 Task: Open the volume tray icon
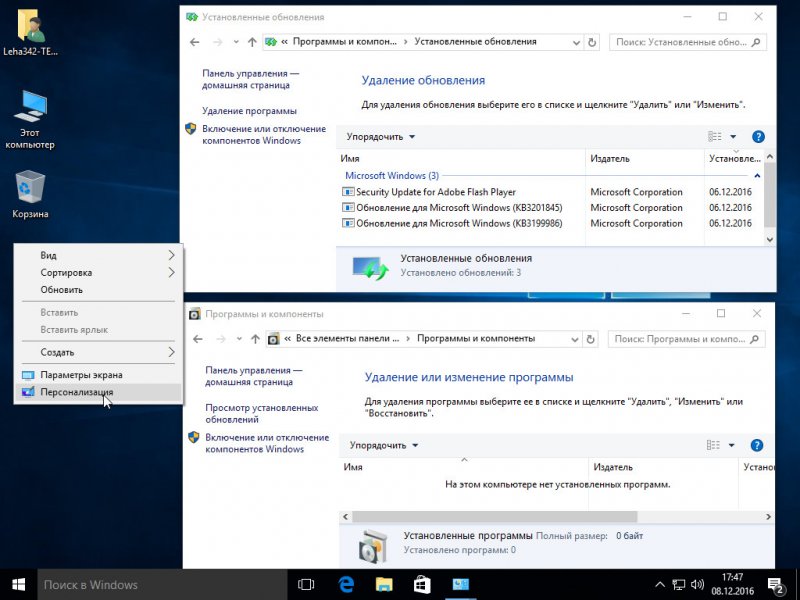(x=697, y=585)
